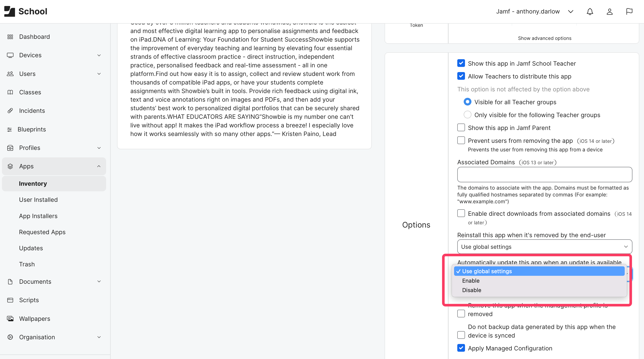Click the Devices monitor icon
This screenshot has width=644, height=359.
(x=10, y=55)
